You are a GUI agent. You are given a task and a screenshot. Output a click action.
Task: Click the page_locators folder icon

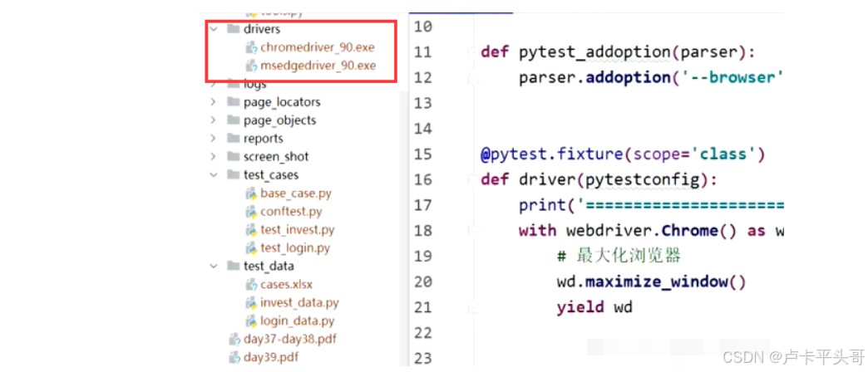[233, 101]
